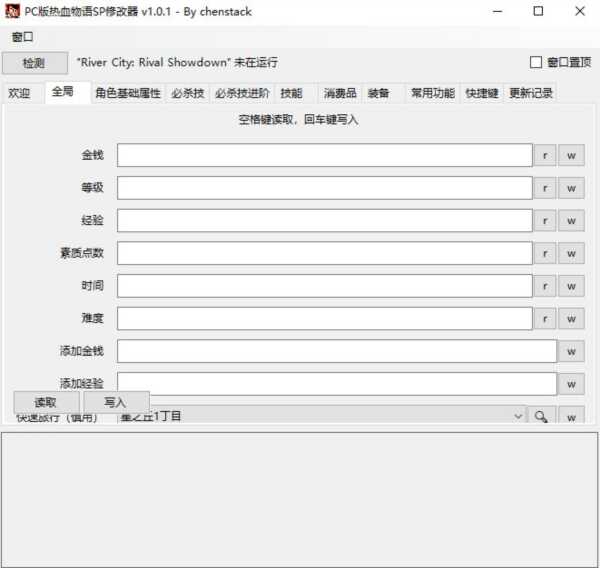This screenshot has width=600, height=568.
Task: Write 素质点数 with its w button
Action: click(x=571, y=253)
